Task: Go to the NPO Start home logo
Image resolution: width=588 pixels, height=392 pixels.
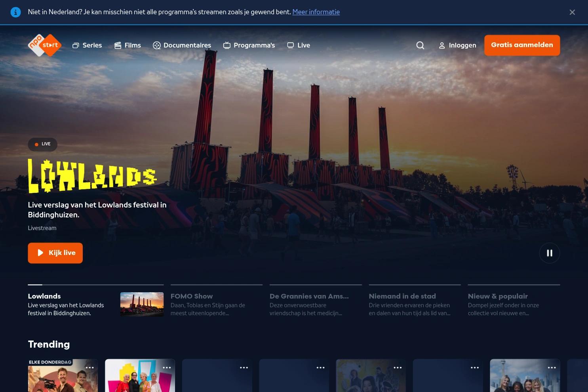Action: point(45,45)
